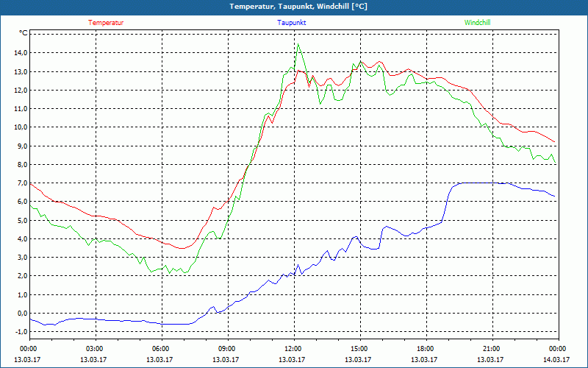The width and height of the screenshot is (588, 368).
Task: Select the 10,0 y-axis value
Action: tap(21, 127)
